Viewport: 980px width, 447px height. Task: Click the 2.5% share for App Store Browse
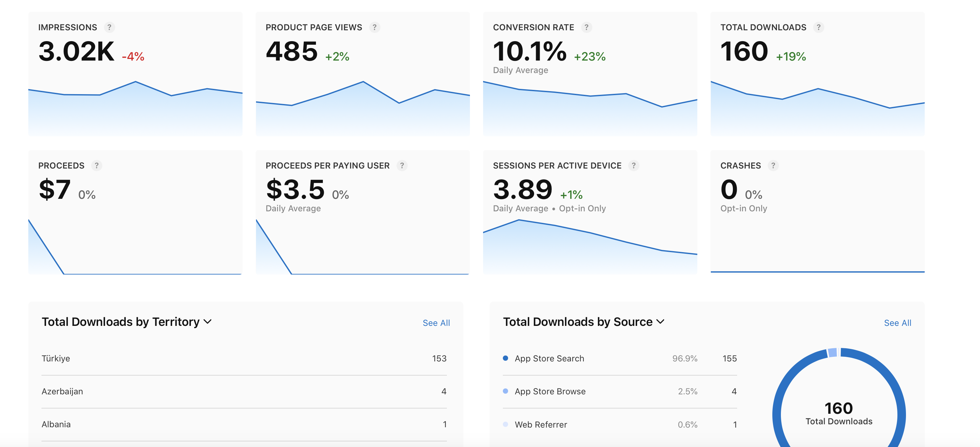687,391
